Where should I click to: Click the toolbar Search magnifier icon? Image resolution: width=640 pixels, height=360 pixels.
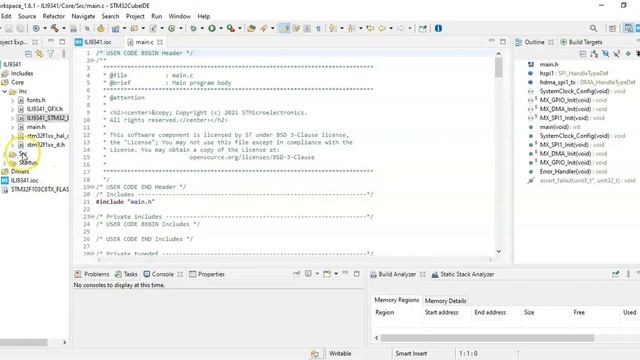click(593, 28)
